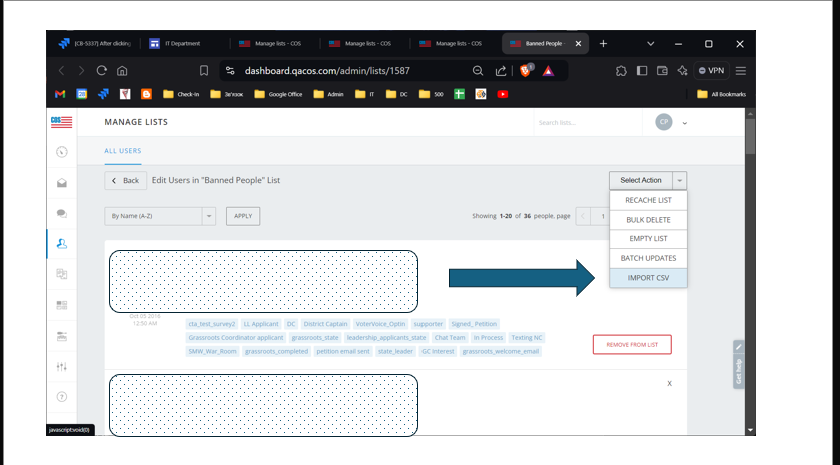Switch to the All Users tab
This screenshot has height=465, width=840.
pyautogui.click(x=123, y=151)
